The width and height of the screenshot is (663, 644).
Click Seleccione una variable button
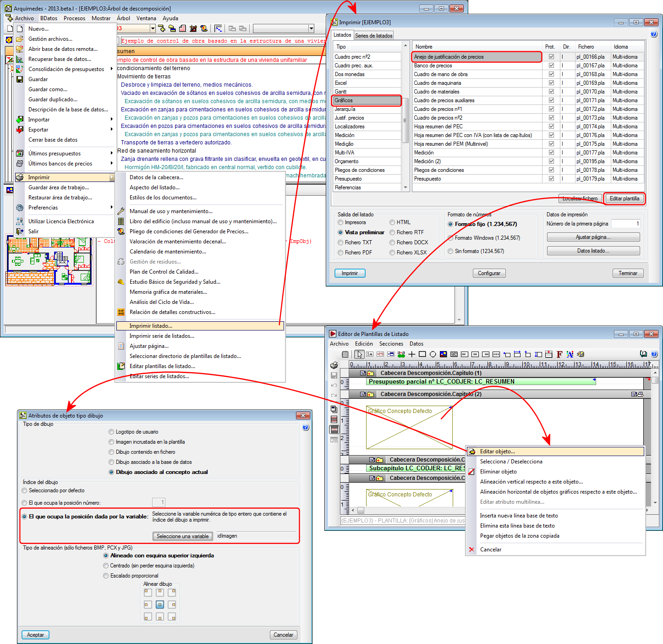click(182, 536)
